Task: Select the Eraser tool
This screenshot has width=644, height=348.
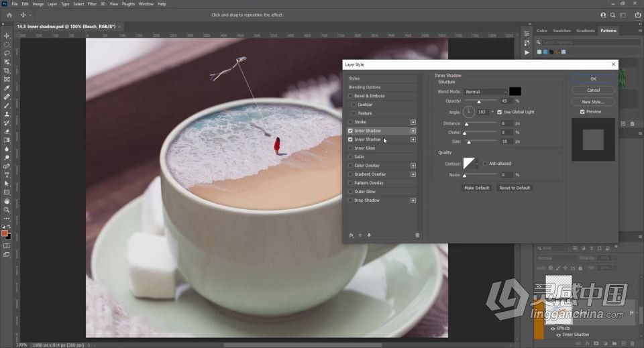Action: click(7, 131)
